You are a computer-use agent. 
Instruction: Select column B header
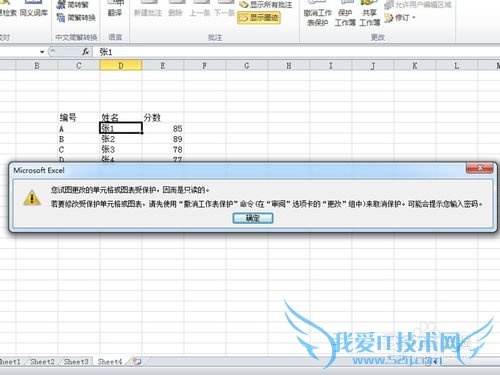click(x=37, y=65)
